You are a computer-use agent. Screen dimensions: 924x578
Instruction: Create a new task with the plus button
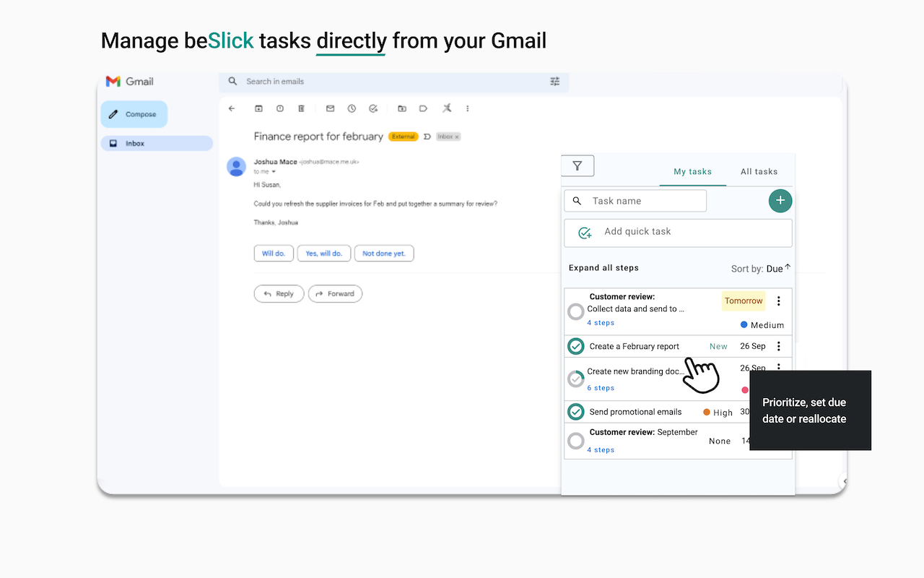[780, 201]
